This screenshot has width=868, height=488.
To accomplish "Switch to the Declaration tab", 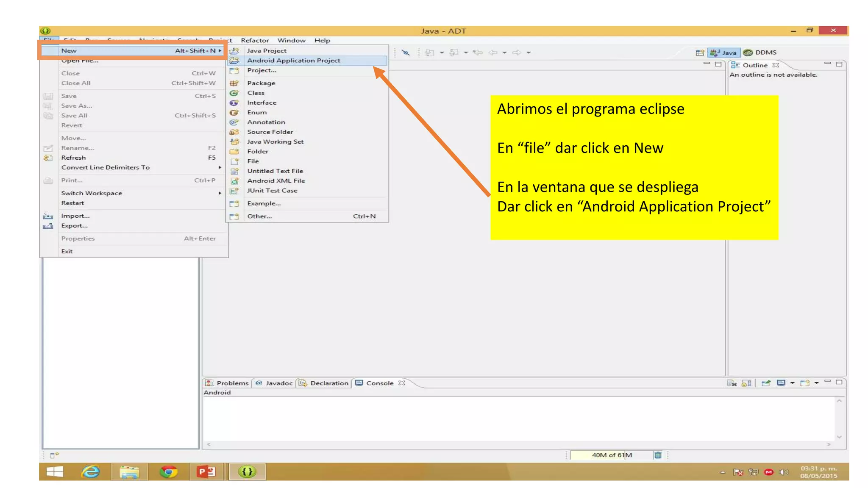I will pyautogui.click(x=324, y=383).
